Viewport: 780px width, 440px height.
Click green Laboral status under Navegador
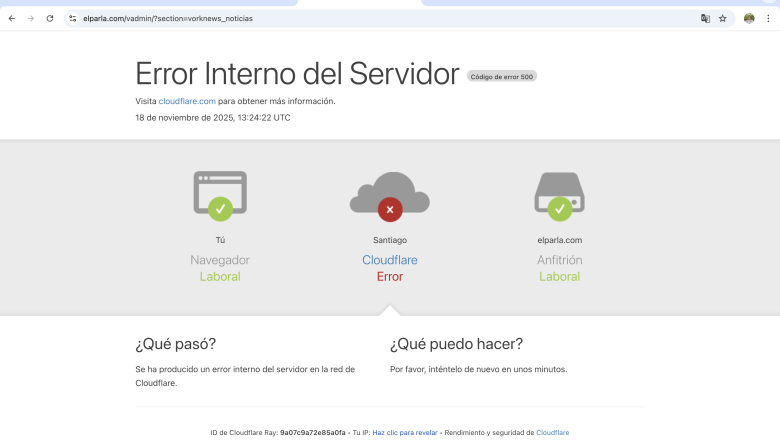coord(220,277)
